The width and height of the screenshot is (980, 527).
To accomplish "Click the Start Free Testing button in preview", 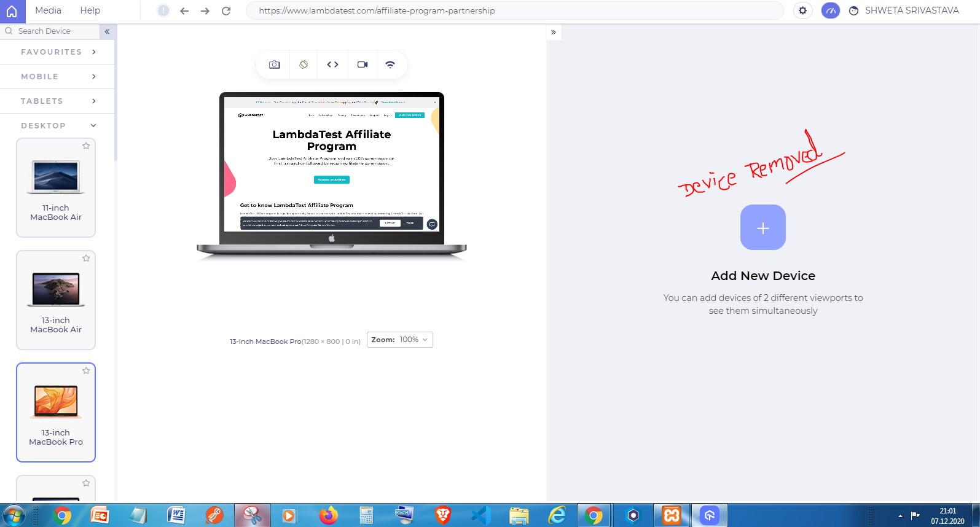I will [x=410, y=115].
